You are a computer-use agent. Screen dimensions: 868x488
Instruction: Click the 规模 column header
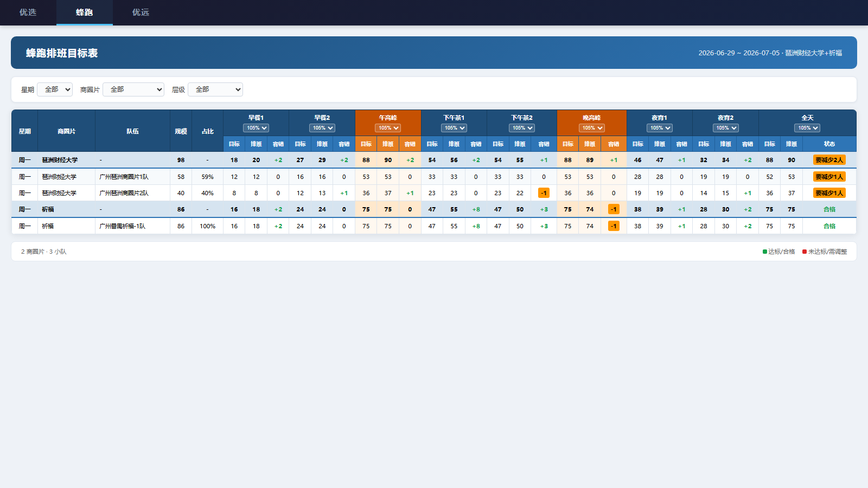click(x=181, y=131)
